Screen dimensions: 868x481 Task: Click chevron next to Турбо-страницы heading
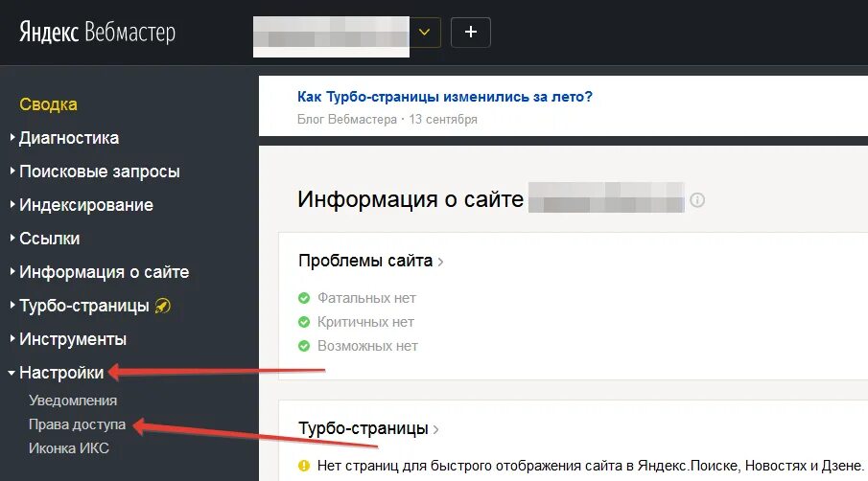436,429
